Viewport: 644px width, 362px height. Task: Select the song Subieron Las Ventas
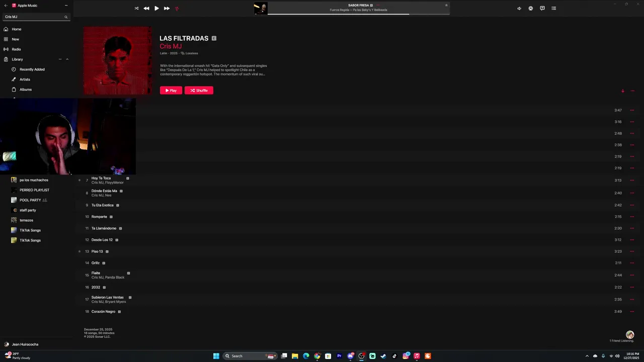coord(108,297)
